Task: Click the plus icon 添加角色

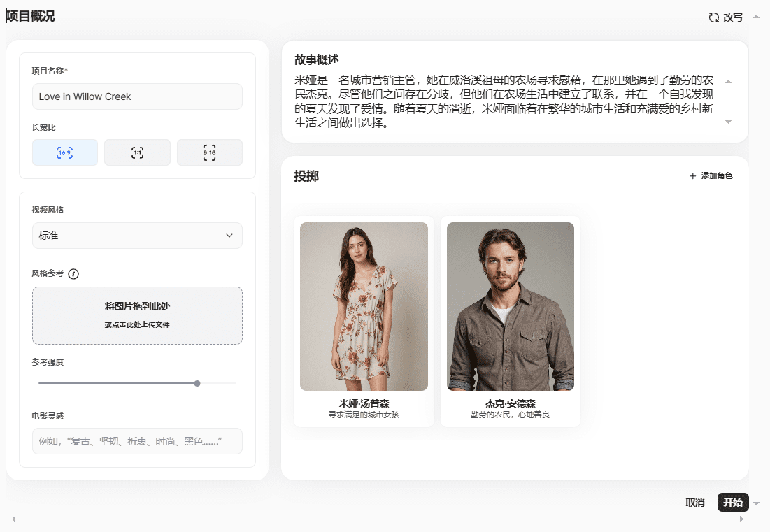Action: [x=711, y=175]
